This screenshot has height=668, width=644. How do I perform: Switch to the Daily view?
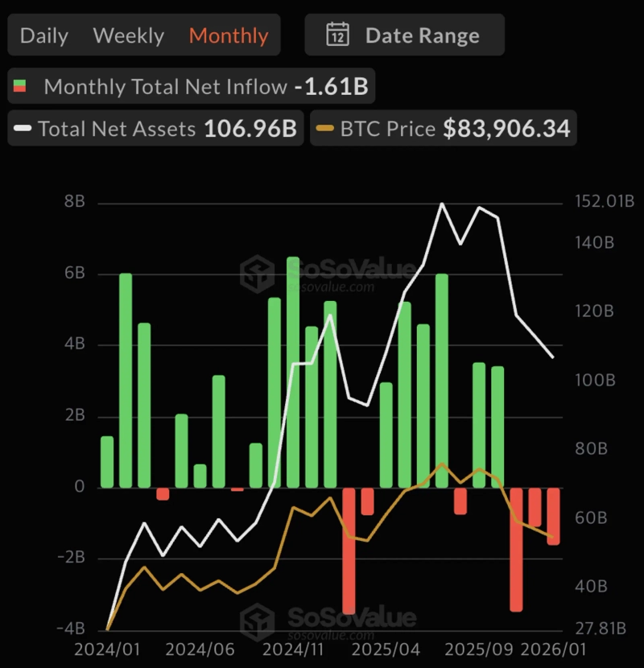point(44,35)
